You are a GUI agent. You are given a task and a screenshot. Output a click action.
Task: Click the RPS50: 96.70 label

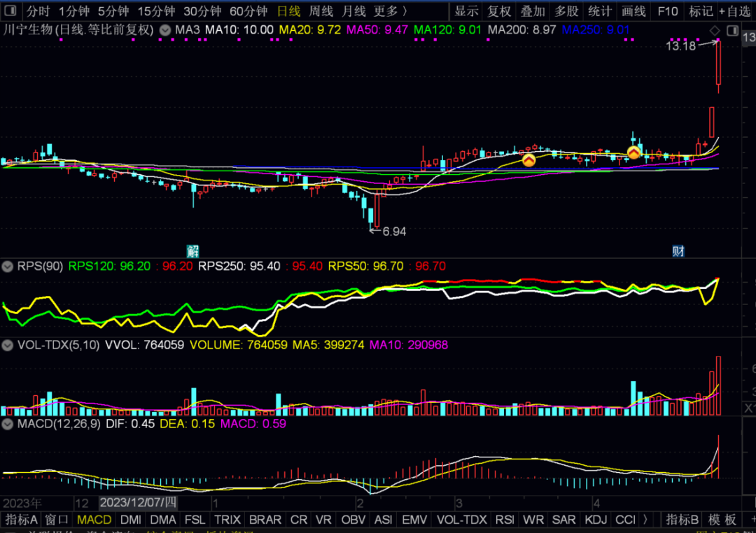pyautogui.click(x=365, y=266)
